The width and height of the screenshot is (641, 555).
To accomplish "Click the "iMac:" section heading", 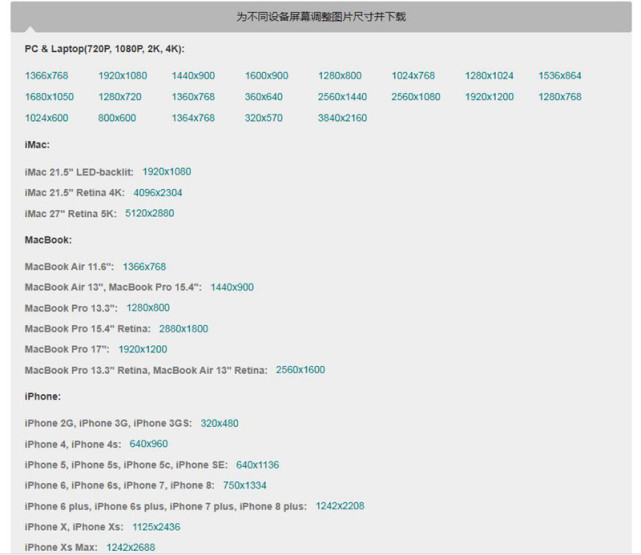I will [37, 145].
